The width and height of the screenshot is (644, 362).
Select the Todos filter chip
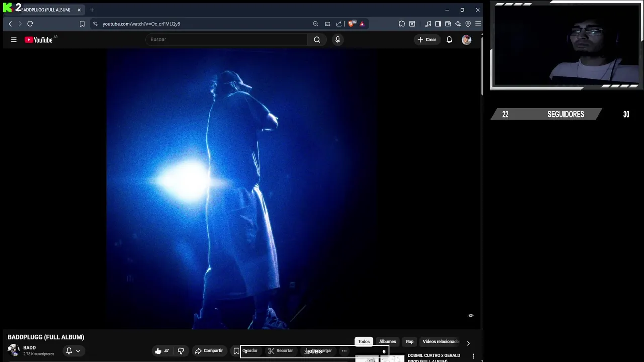[364, 342]
